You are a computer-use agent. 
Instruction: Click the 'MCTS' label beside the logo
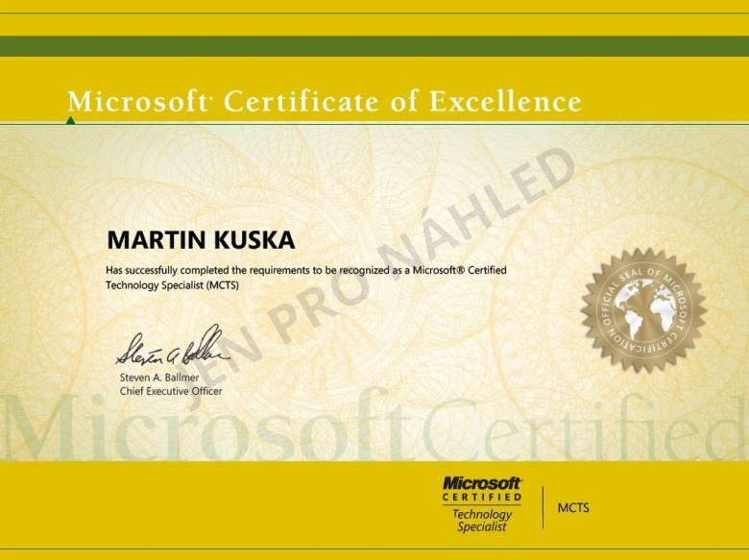(x=573, y=507)
